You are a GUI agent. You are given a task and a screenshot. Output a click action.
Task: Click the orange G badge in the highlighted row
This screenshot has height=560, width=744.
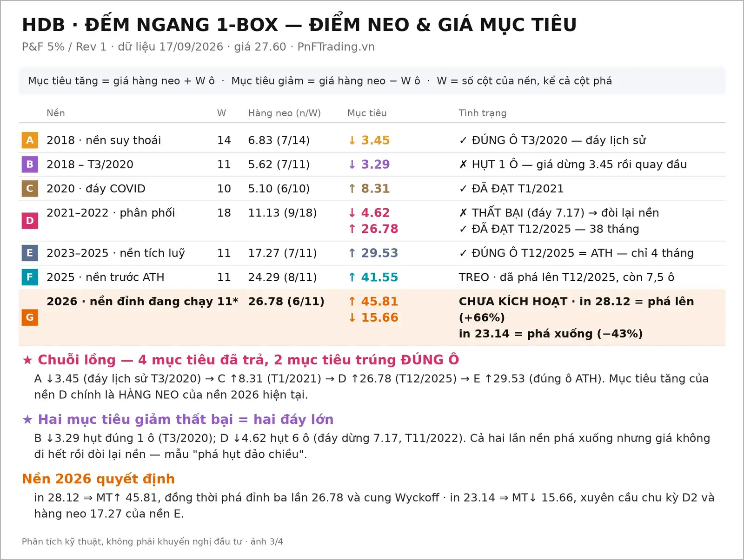coord(30,317)
